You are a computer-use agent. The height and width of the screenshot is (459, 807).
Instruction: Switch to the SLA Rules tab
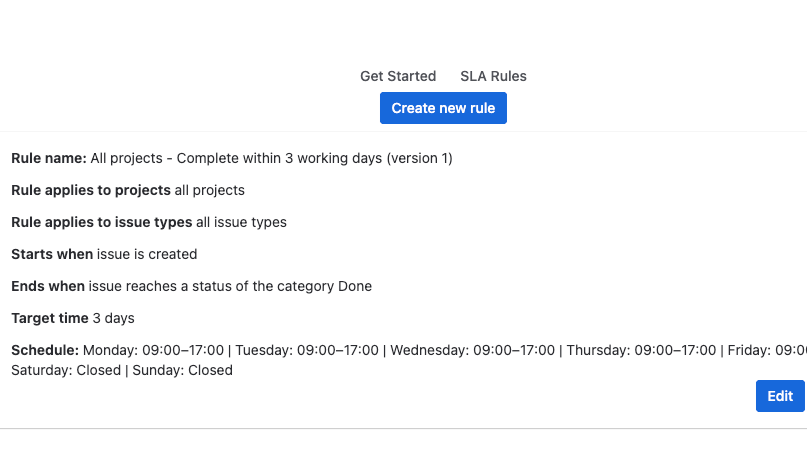click(493, 76)
